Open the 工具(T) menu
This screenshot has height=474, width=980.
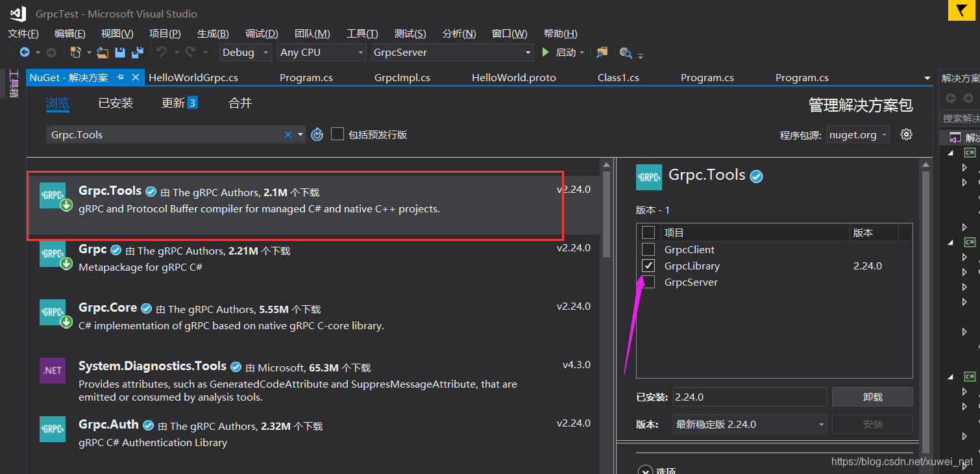(x=362, y=33)
